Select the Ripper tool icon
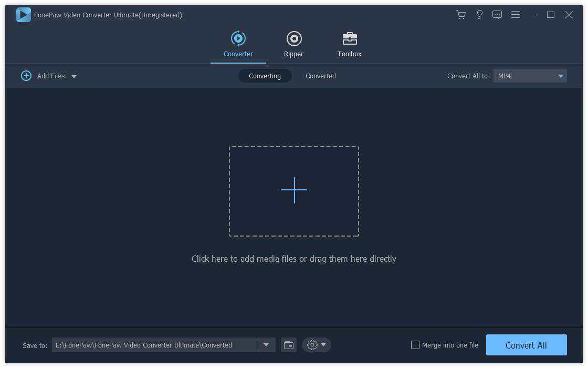 click(x=293, y=38)
